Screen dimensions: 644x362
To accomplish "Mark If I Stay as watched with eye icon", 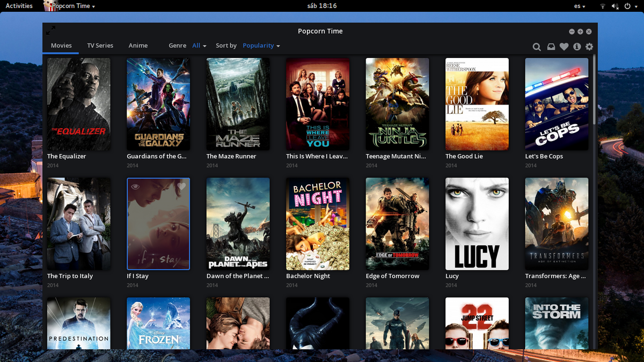I will click(x=135, y=186).
